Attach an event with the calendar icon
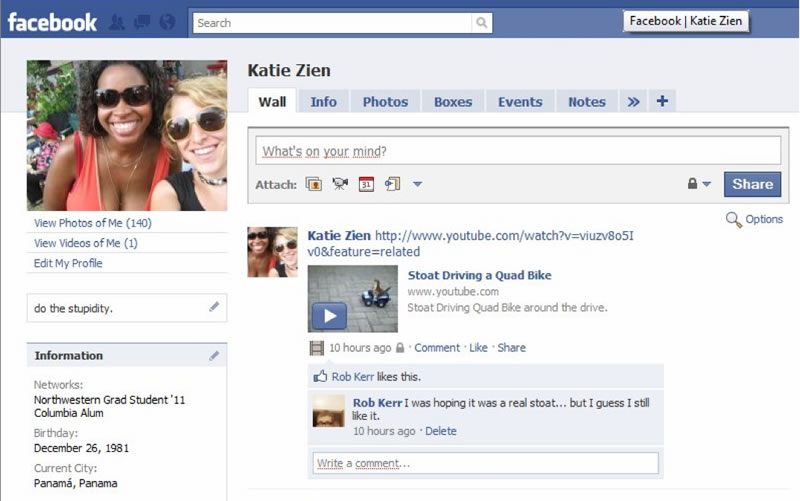Image resolution: width=800 pixels, height=501 pixels. click(366, 184)
